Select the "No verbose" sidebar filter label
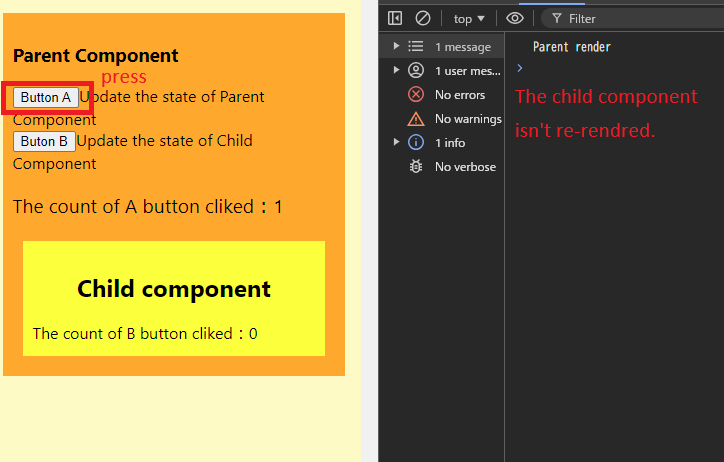724x462 pixels. click(x=465, y=167)
